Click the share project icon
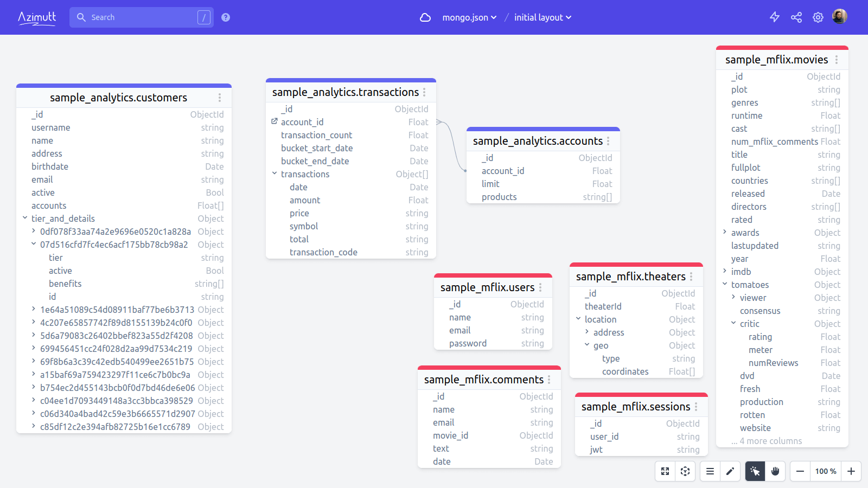Image resolution: width=868 pixels, height=488 pixels. tap(796, 17)
